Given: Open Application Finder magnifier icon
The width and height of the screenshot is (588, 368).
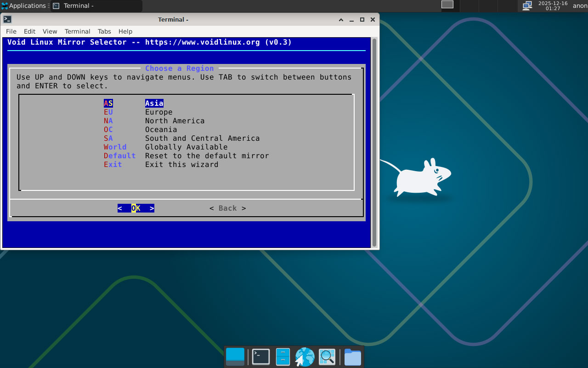Looking at the screenshot, I should (327, 357).
